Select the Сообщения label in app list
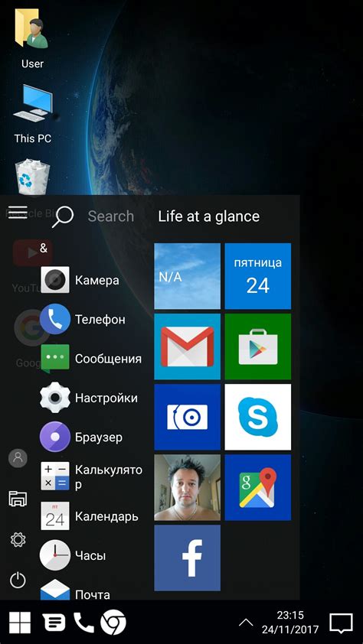The width and height of the screenshot is (363, 644). pos(108,359)
